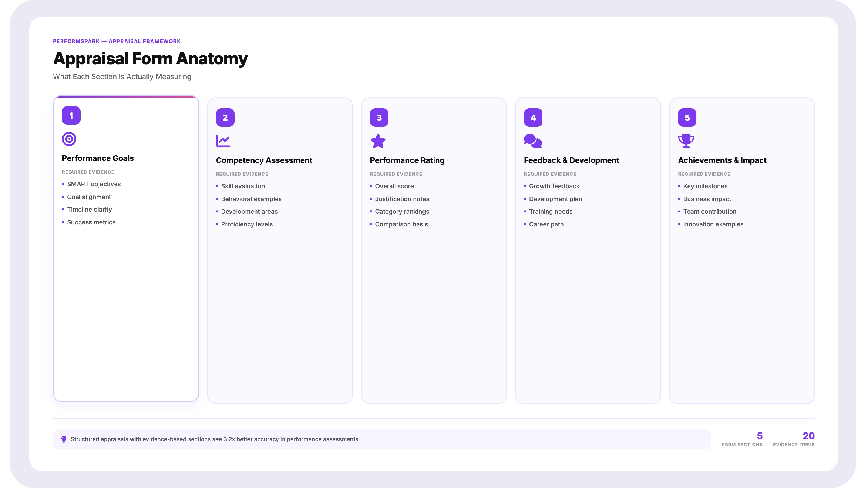Click Required Evidence label under Competency Assessment
868x488 pixels.
pyautogui.click(x=242, y=174)
